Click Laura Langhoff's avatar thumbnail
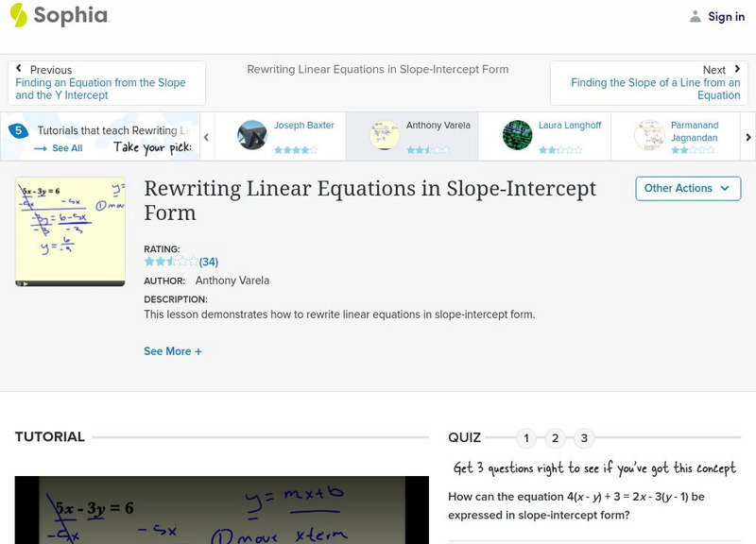This screenshot has height=544, width=756. tap(517, 135)
